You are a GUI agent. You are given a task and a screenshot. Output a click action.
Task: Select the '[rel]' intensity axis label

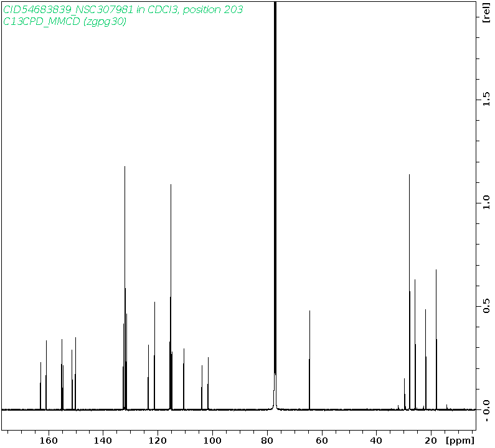(x=486, y=12)
